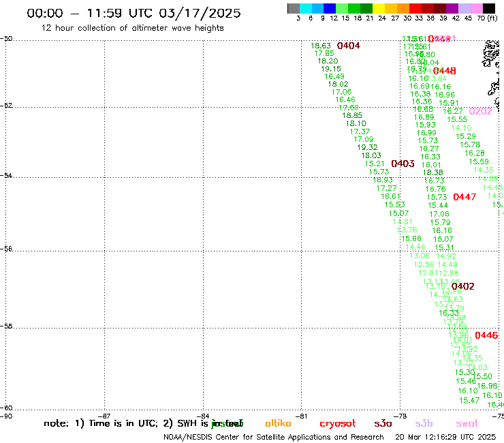Click the wave height value 18.85
Viewport: 504px width, 443px height.
[x=352, y=115]
